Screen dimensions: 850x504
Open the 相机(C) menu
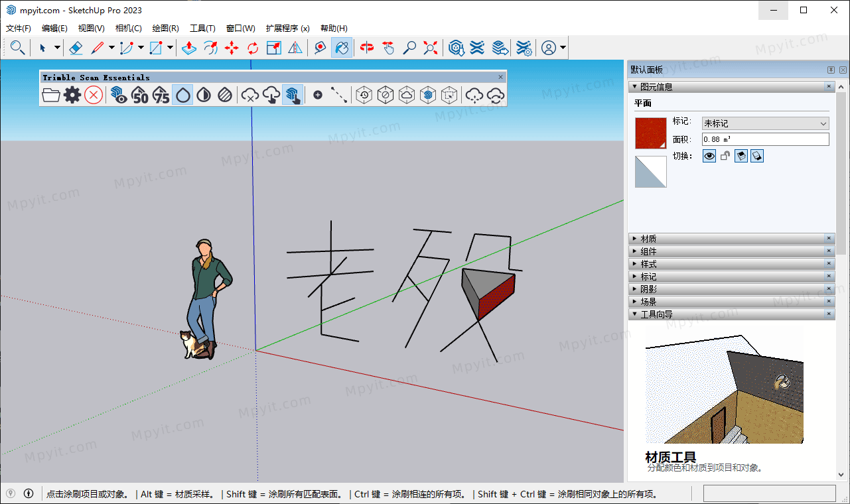click(x=129, y=29)
